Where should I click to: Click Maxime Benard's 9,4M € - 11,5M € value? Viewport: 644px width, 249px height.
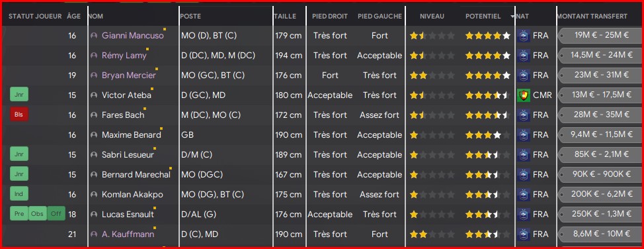coord(602,134)
